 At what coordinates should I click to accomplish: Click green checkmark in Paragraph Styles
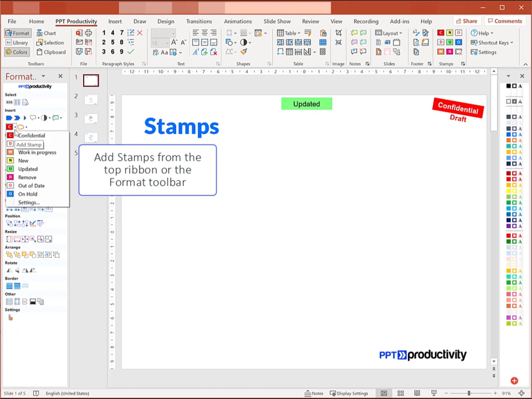tap(131, 52)
